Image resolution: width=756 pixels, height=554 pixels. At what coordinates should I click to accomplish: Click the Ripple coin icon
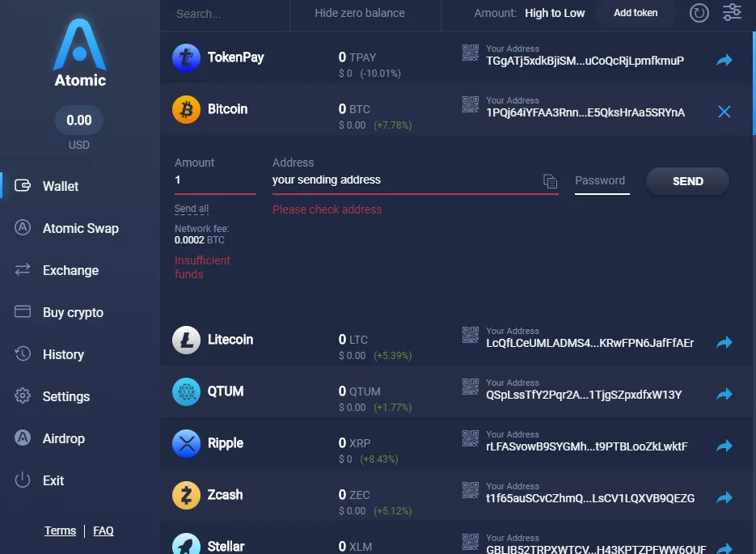point(186,443)
